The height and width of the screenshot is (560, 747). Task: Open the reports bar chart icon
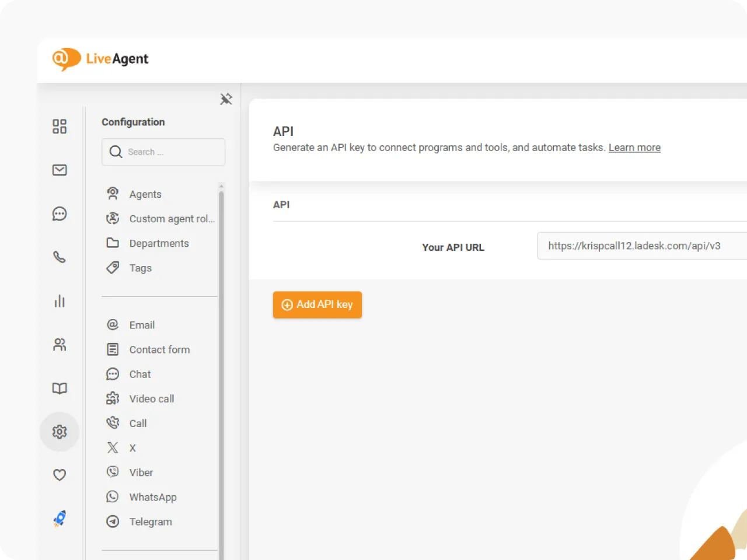point(60,301)
